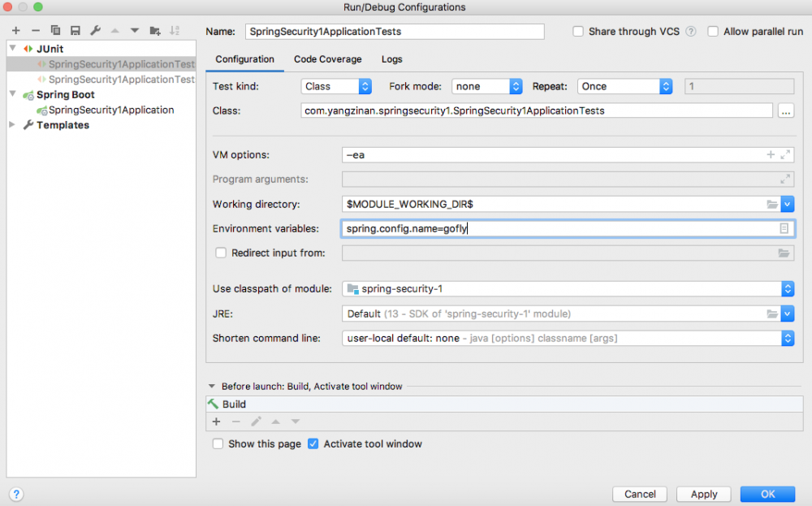Open the Logs tab
The height and width of the screenshot is (506, 812).
point(391,59)
